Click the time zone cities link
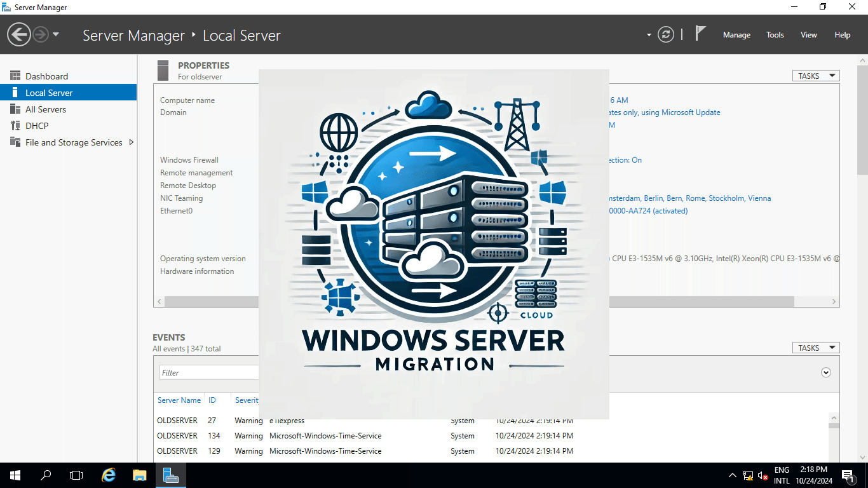The image size is (868, 488). click(690, 198)
